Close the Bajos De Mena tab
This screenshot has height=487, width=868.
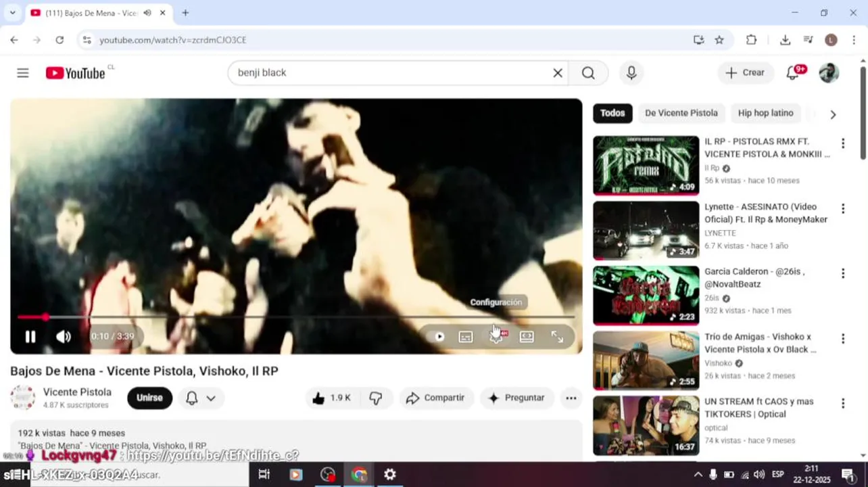coord(162,13)
